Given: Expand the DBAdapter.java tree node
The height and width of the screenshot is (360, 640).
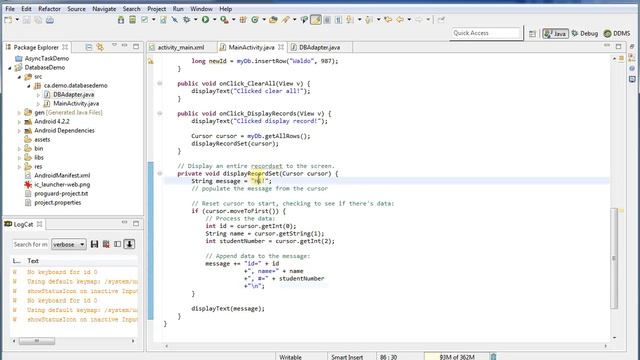Looking at the screenshot, I should pyautogui.click(x=38, y=95).
